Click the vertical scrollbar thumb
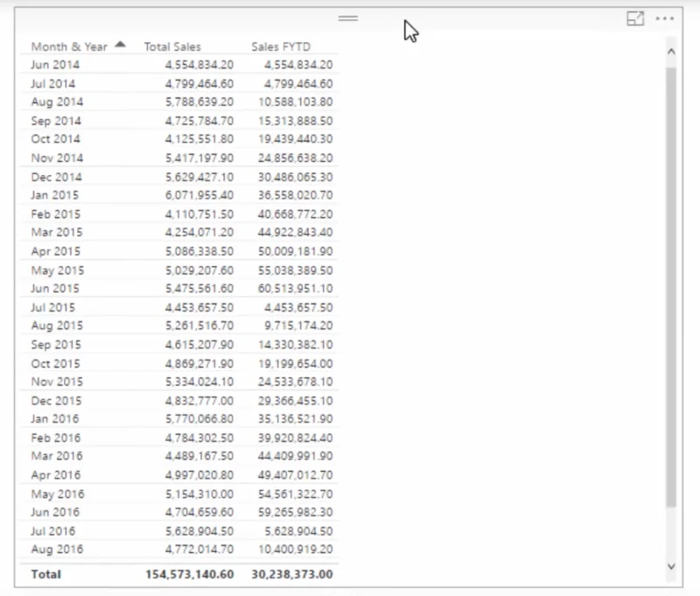 671,287
